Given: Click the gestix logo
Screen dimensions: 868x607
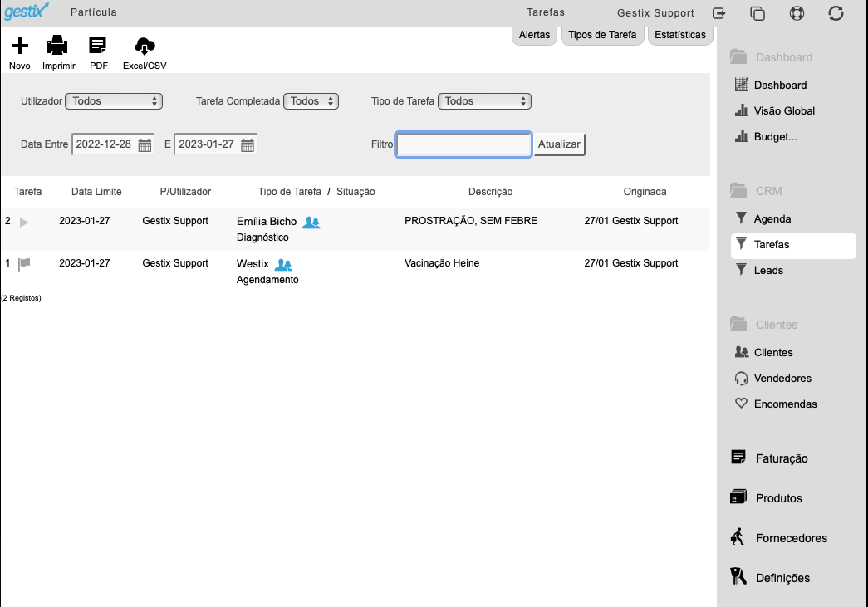Looking at the screenshot, I should [x=26, y=11].
